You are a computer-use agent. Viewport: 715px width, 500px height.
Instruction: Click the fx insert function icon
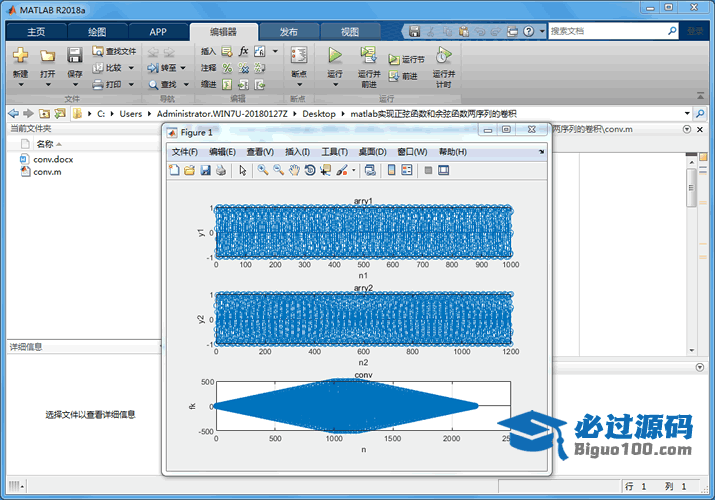(244, 51)
